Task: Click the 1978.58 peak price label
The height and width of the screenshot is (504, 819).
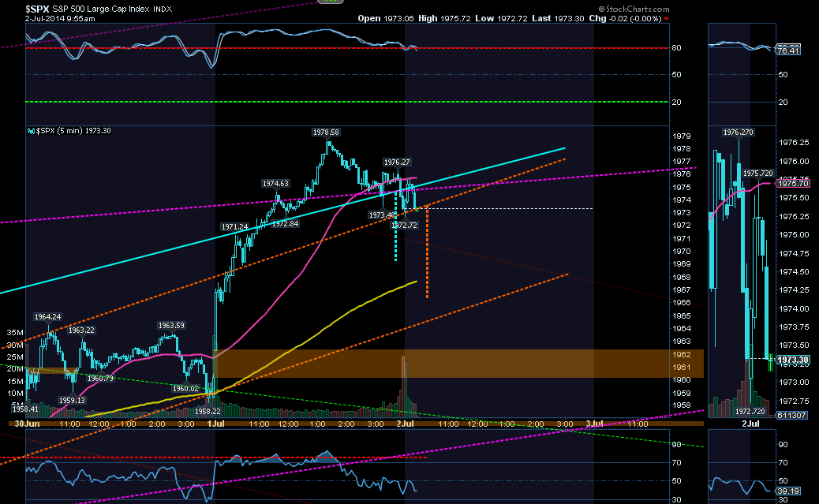Action: tap(326, 133)
